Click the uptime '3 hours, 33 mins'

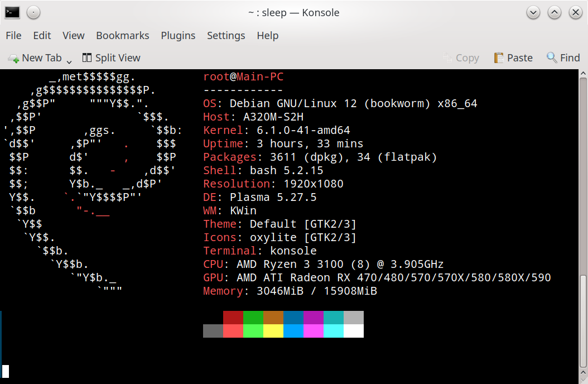point(310,143)
